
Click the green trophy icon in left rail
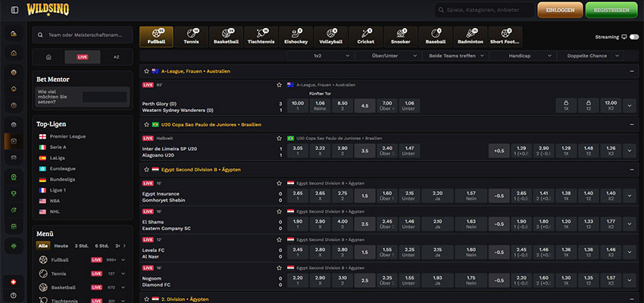point(14,193)
